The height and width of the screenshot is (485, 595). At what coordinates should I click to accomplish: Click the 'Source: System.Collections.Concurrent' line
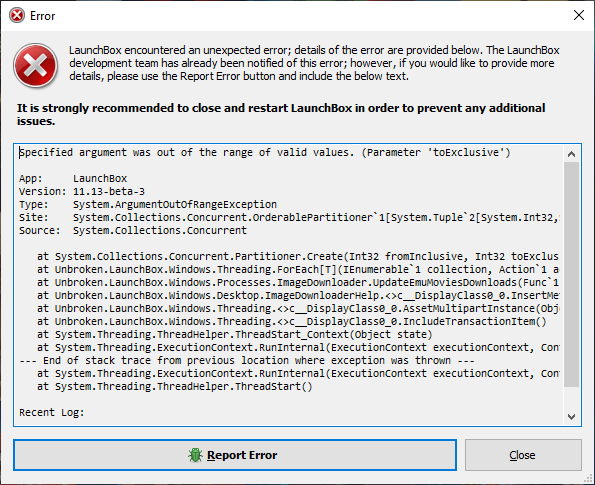[132, 230]
